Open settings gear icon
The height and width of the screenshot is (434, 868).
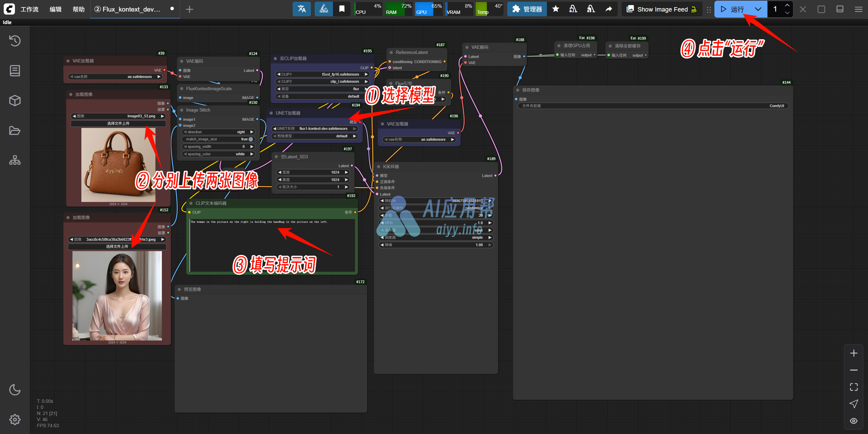click(15, 420)
